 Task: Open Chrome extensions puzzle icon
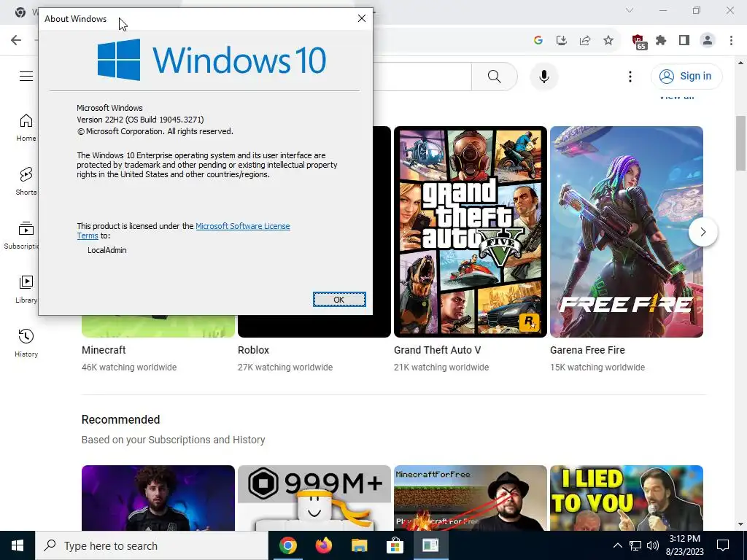pos(661,41)
